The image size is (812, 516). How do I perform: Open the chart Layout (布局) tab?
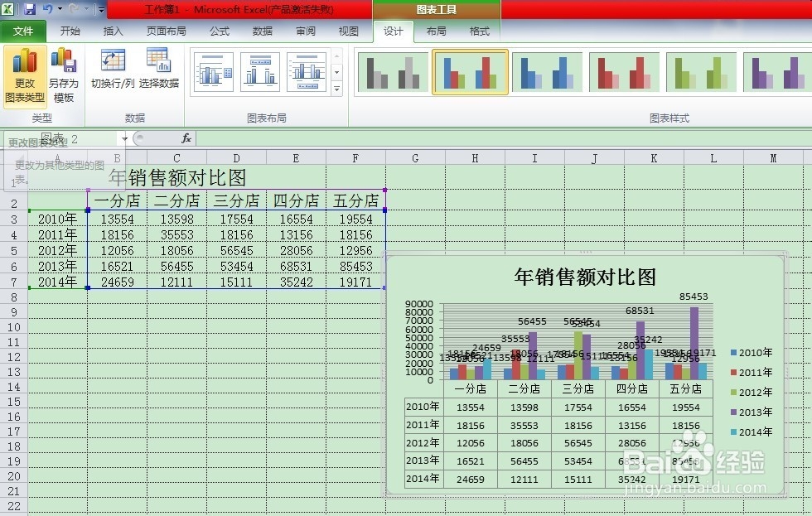[x=436, y=31]
